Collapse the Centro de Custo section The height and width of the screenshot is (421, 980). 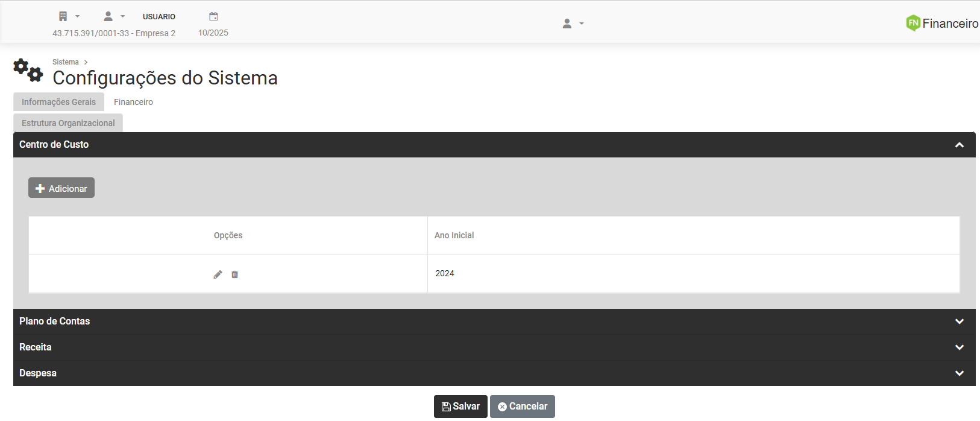(x=959, y=145)
